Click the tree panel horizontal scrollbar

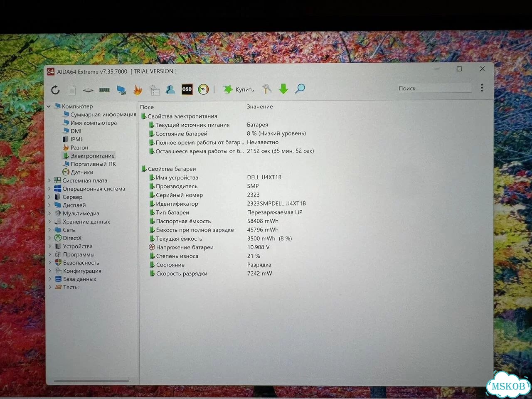[91, 381]
